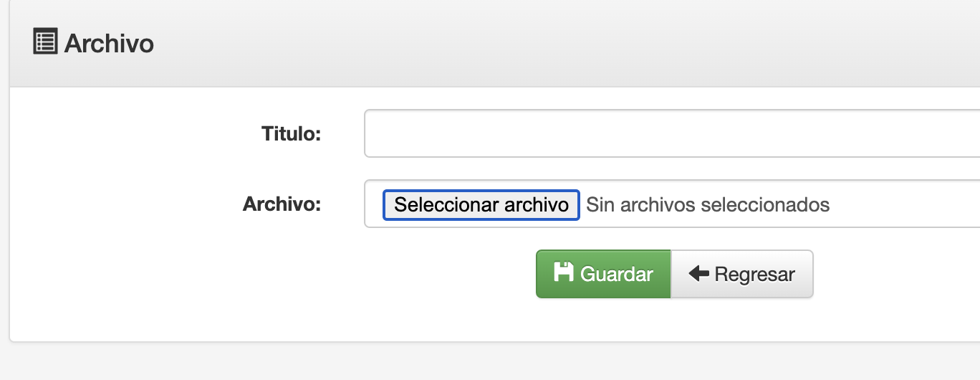980x380 pixels.
Task: Click the floppy disk icon on Guardar
Action: coord(564,272)
